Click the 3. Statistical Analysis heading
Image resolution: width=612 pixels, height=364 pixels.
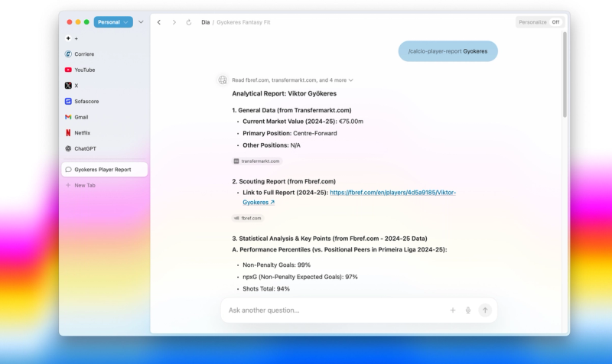(330, 239)
